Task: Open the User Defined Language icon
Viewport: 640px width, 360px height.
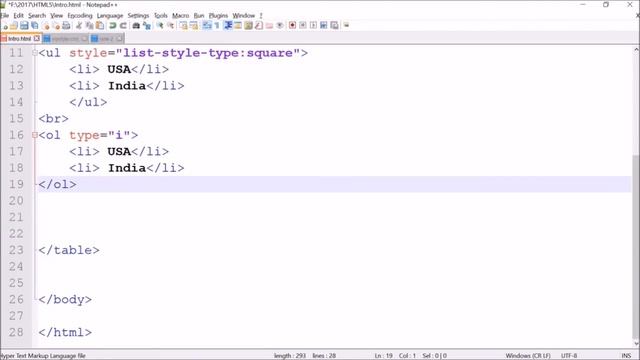Action: [238, 25]
